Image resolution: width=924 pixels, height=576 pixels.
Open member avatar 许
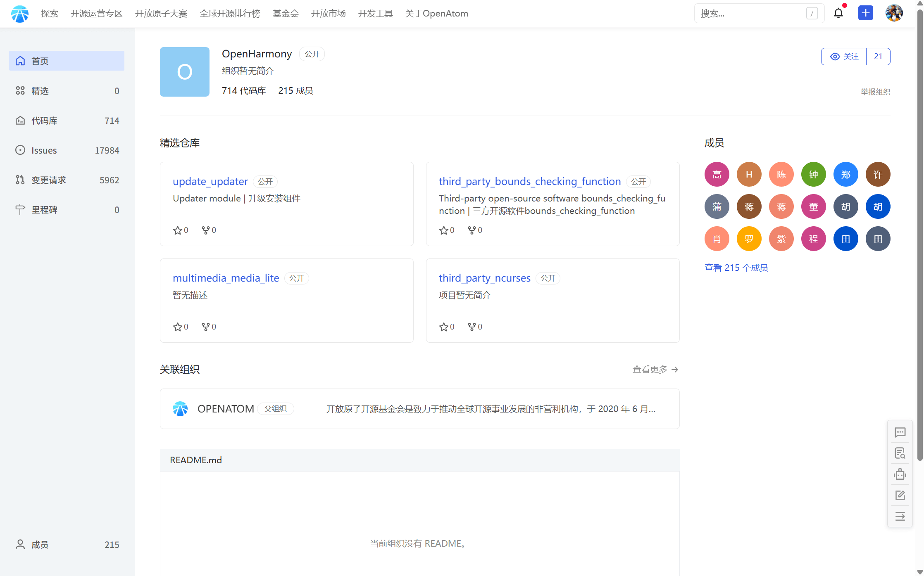click(878, 174)
